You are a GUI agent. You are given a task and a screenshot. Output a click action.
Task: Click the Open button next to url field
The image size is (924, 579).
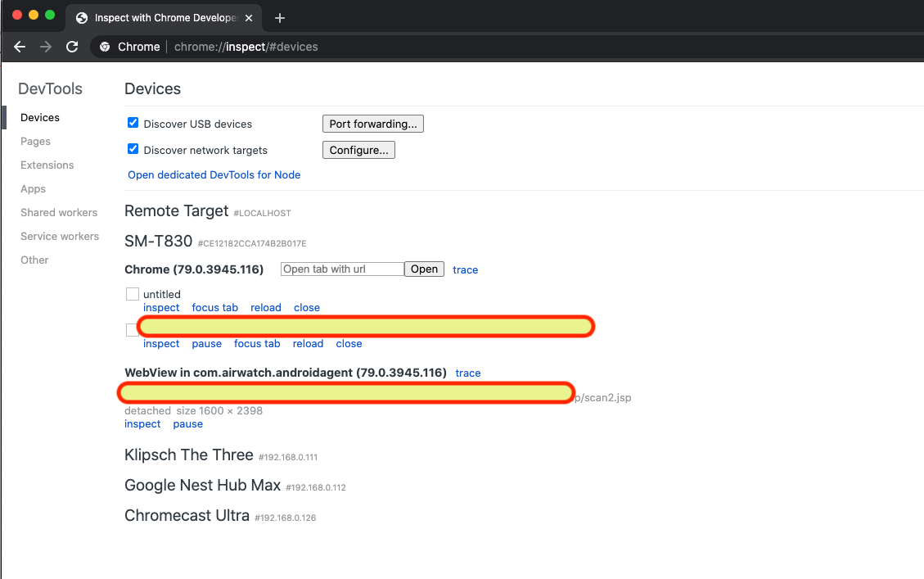[x=424, y=269]
